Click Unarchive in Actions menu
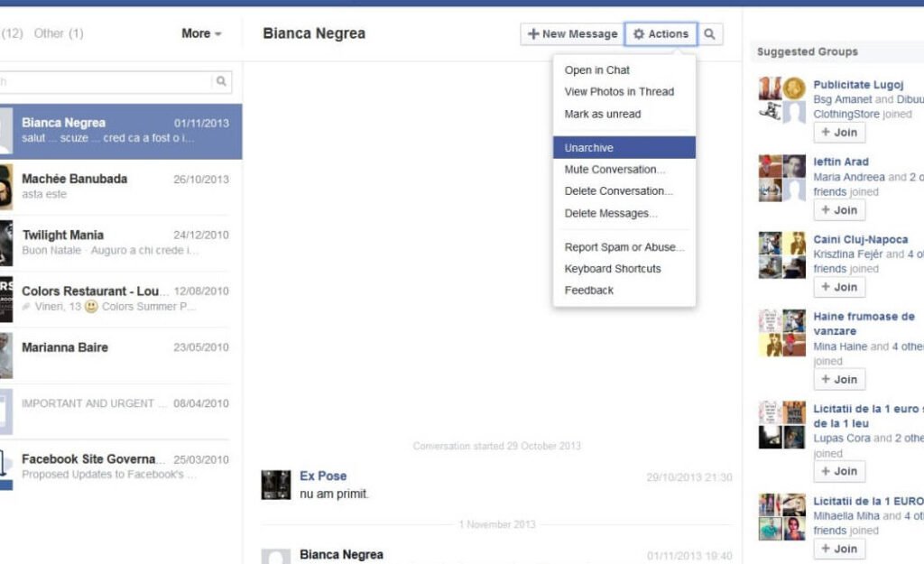The image size is (924, 564). (624, 148)
